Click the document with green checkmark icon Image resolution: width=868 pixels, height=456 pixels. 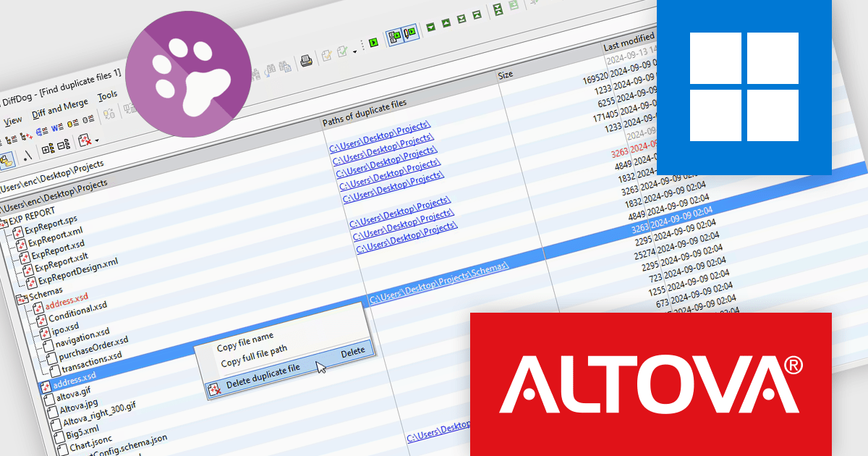342,51
